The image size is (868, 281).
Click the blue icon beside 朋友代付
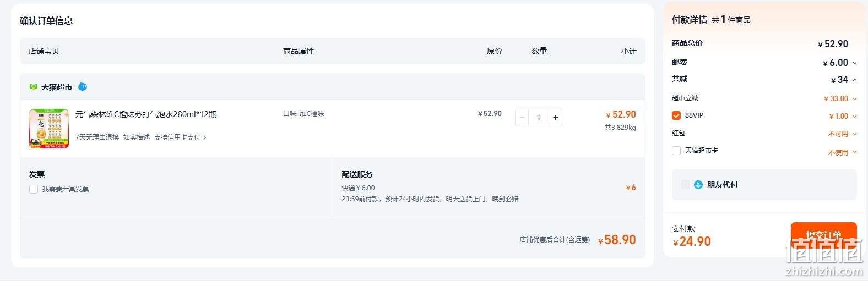(x=698, y=185)
